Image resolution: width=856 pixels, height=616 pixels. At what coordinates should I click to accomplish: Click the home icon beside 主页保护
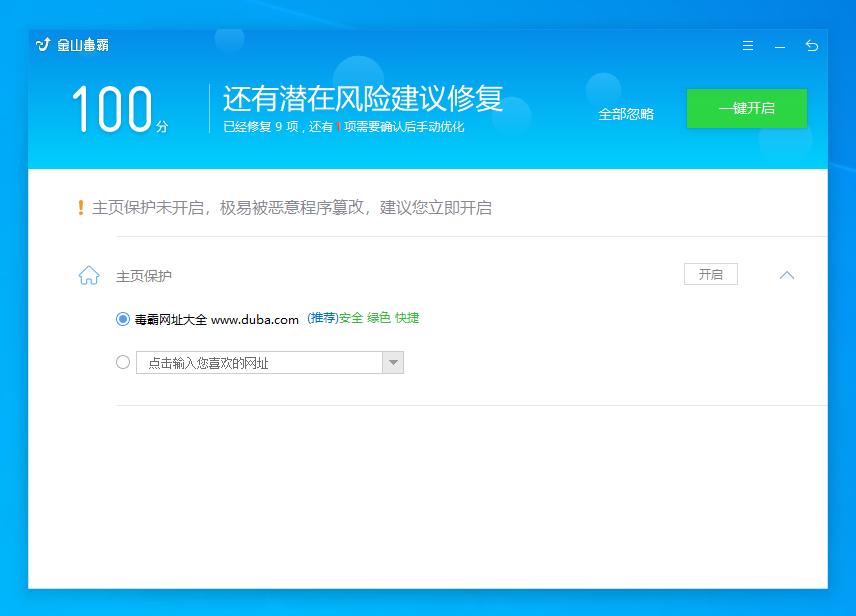pos(88,274)
